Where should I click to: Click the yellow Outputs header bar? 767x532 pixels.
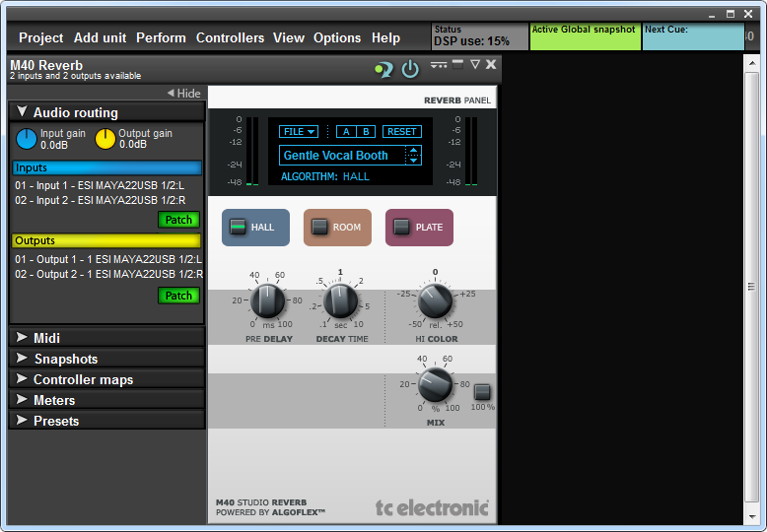point(106,240)
